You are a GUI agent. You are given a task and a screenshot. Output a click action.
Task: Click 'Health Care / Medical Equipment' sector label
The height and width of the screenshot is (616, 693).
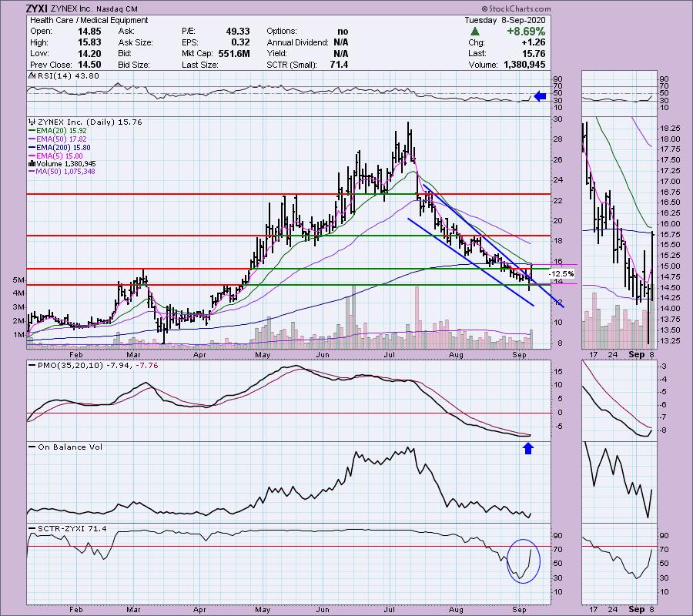tap(89, 20)
